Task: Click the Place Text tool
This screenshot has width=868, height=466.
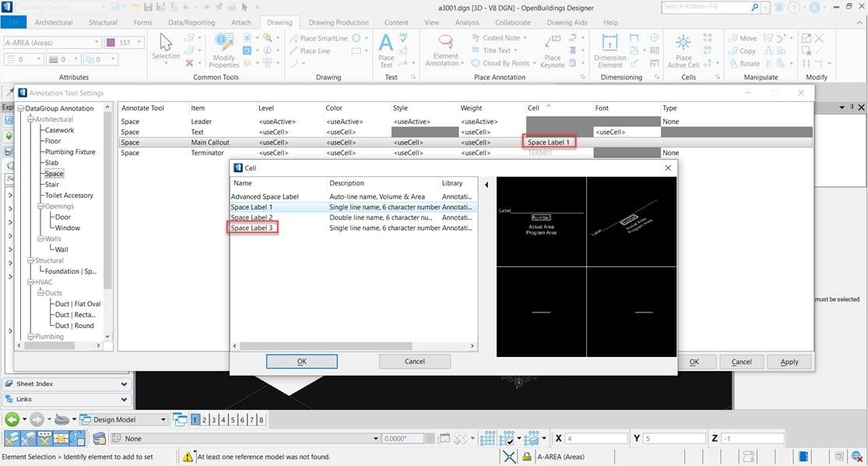Action: [x=386, y=50]
